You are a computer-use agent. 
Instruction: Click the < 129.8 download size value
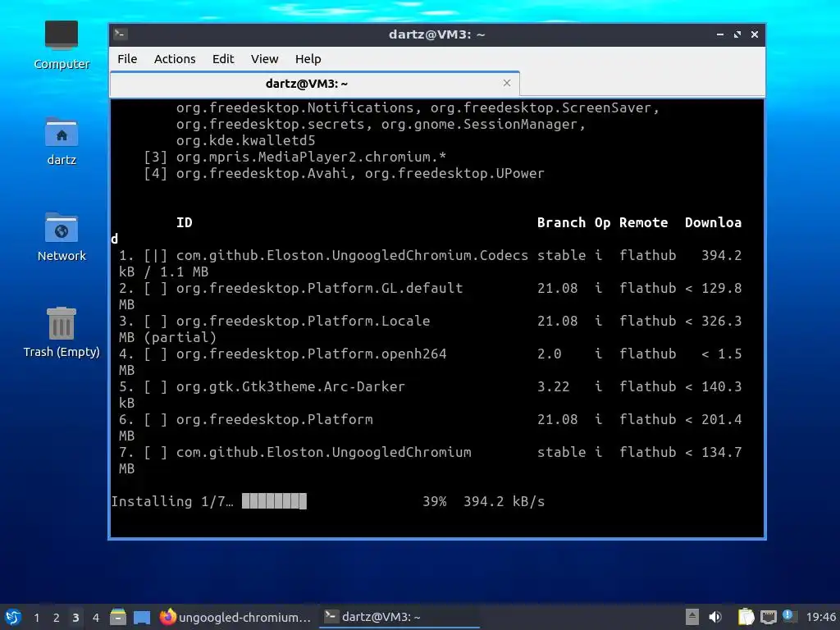[714, 288]
